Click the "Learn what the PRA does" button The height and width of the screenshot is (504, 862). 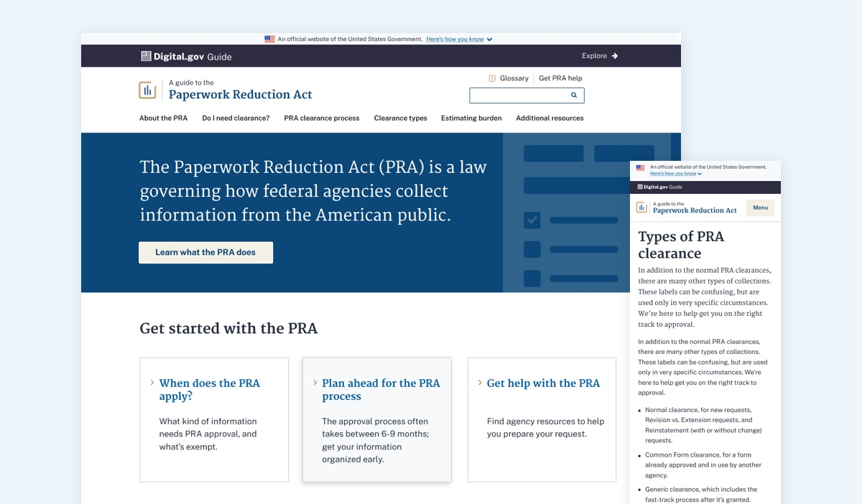(205, 253)
